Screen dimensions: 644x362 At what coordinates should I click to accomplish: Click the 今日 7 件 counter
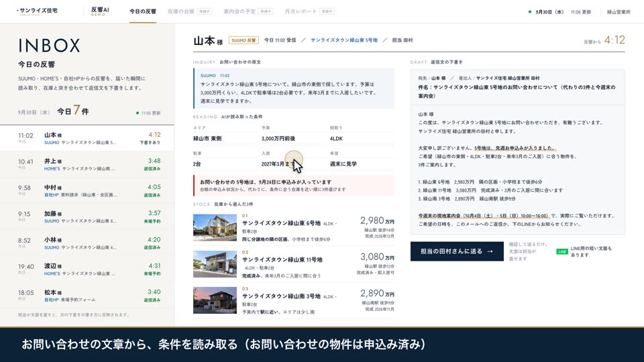[x=72, y=111]
